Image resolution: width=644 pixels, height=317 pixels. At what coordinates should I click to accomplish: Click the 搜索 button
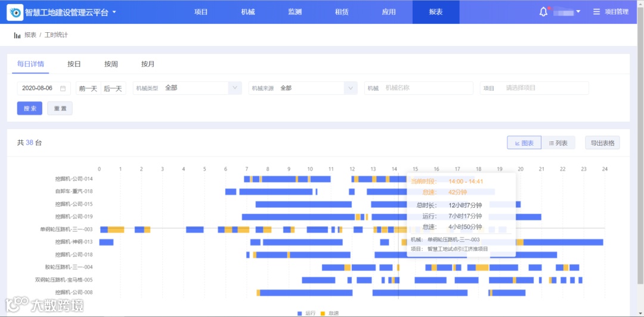[30, 109]
